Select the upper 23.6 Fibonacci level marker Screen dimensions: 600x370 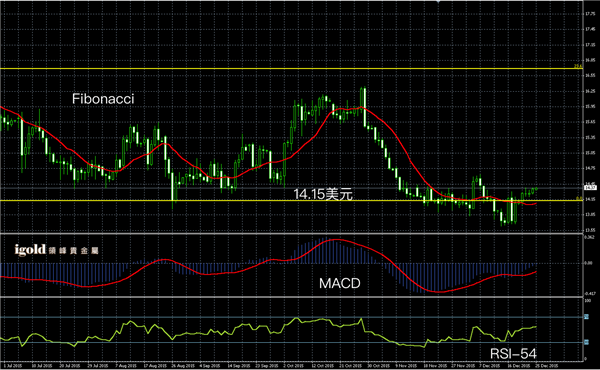coord(578,66)
